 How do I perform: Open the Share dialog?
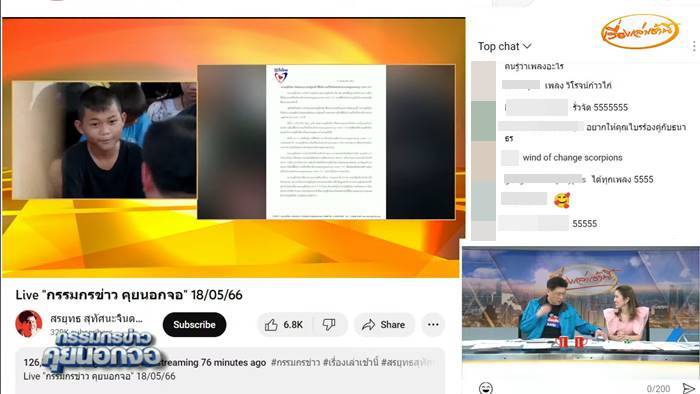(384, 324)
